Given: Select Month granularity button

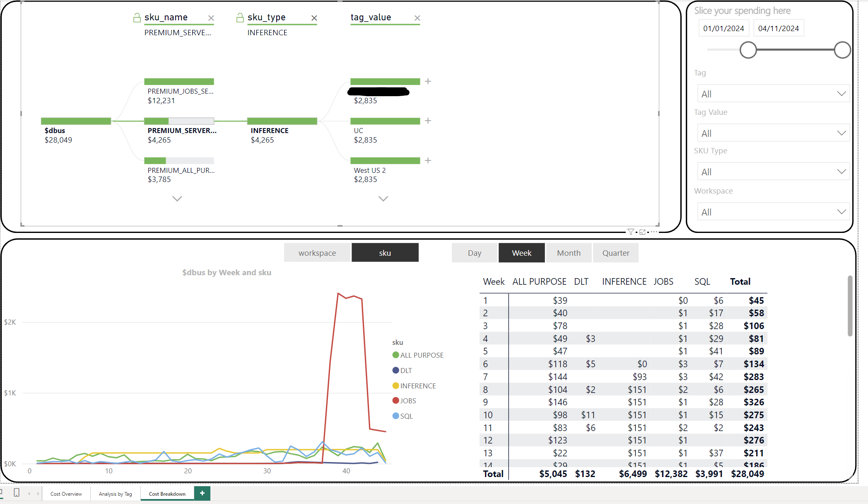Looking at the screenshot, I should coord(569,252).
